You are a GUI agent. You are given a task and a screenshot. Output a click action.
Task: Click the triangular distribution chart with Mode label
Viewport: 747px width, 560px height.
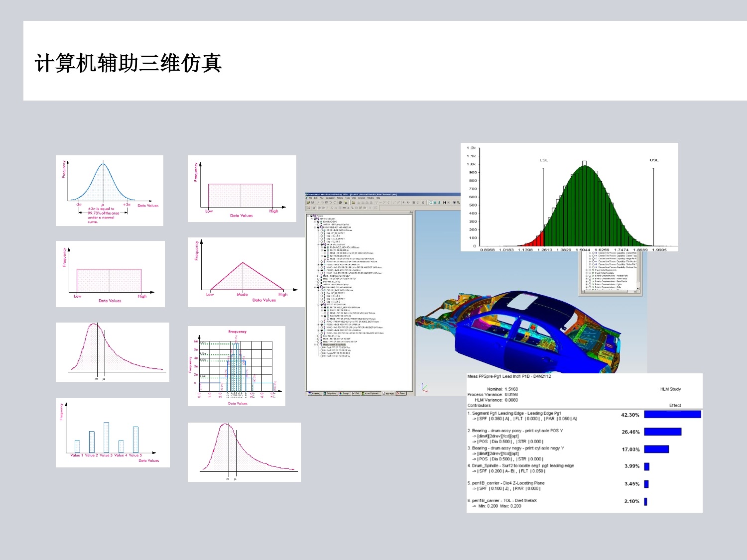click(246, 272)
